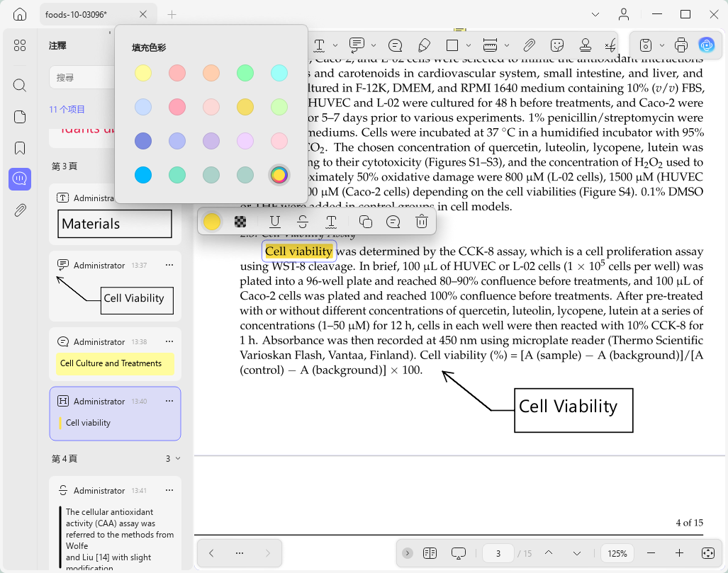Pick the bright blue fill color

143,175
